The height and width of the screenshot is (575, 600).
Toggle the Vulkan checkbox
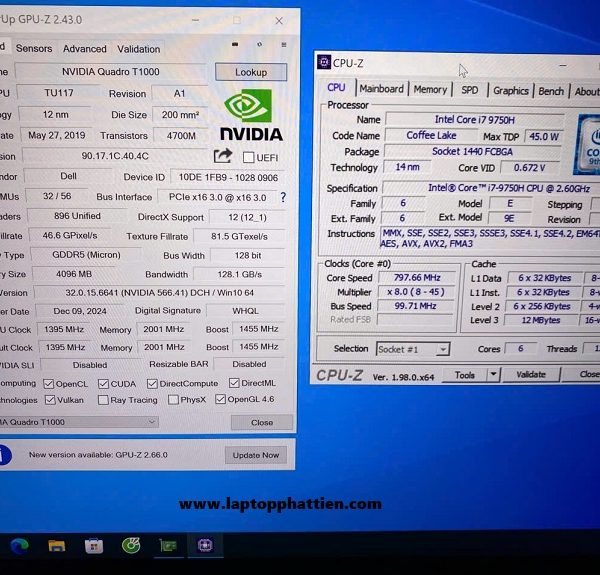click(x=50, y=400)
